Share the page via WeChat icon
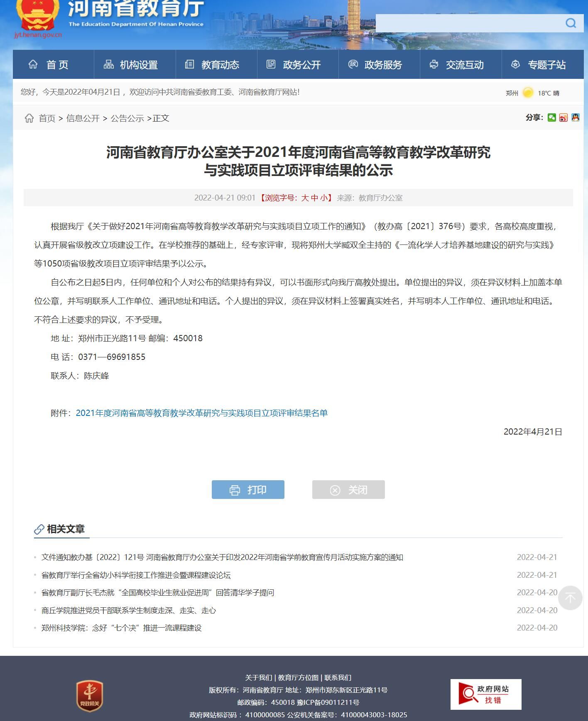This screenshot has width=588, height=721. tap(551, 118)
